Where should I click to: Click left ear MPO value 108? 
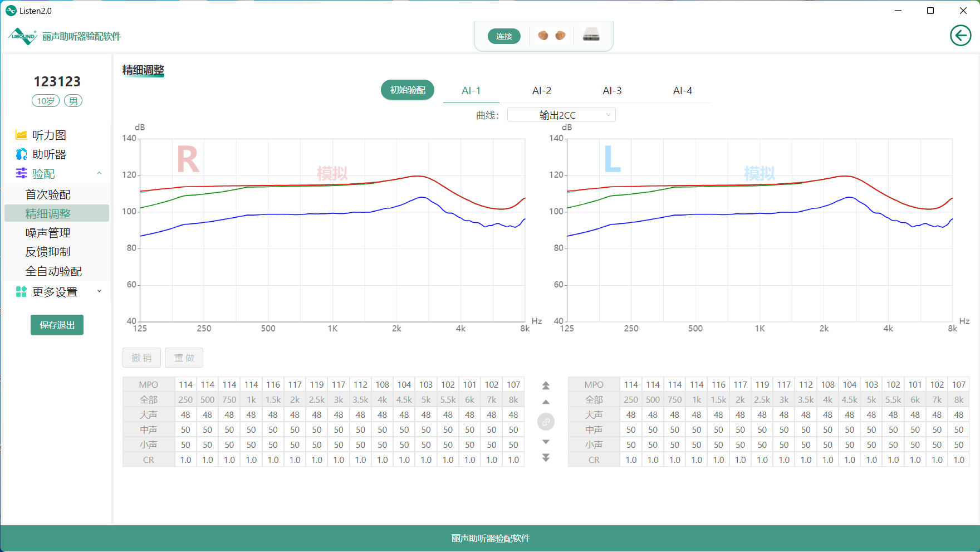click(x=827, y=385)
